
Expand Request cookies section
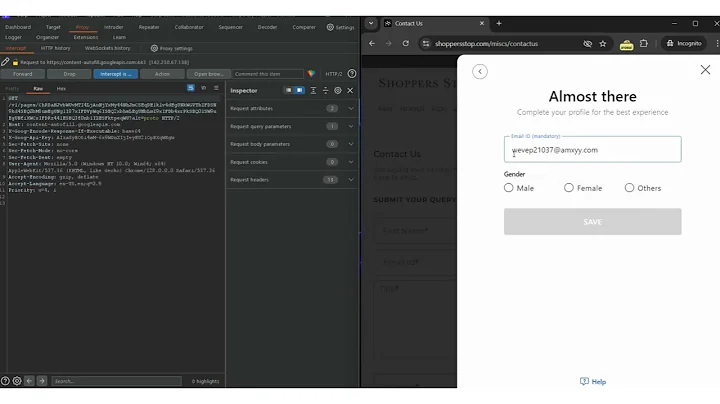351,162
